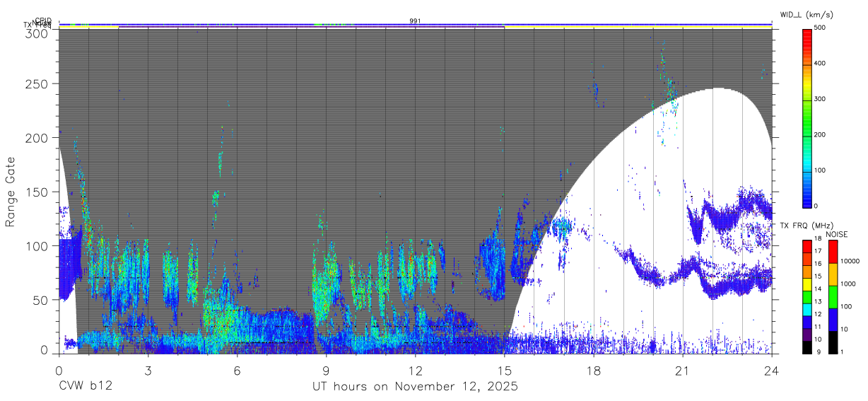Click the '16' tick on TX FRQ bar
The width and height of the screenshot is (868, 401).
click(819, 263)
